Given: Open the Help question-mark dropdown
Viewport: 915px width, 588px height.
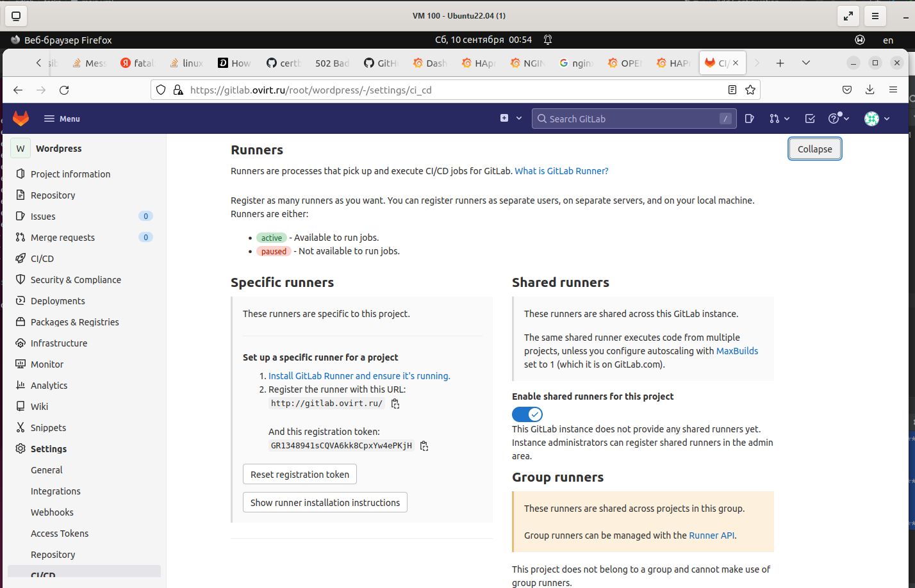Looking at the screenshot, I should click(839, 118).
